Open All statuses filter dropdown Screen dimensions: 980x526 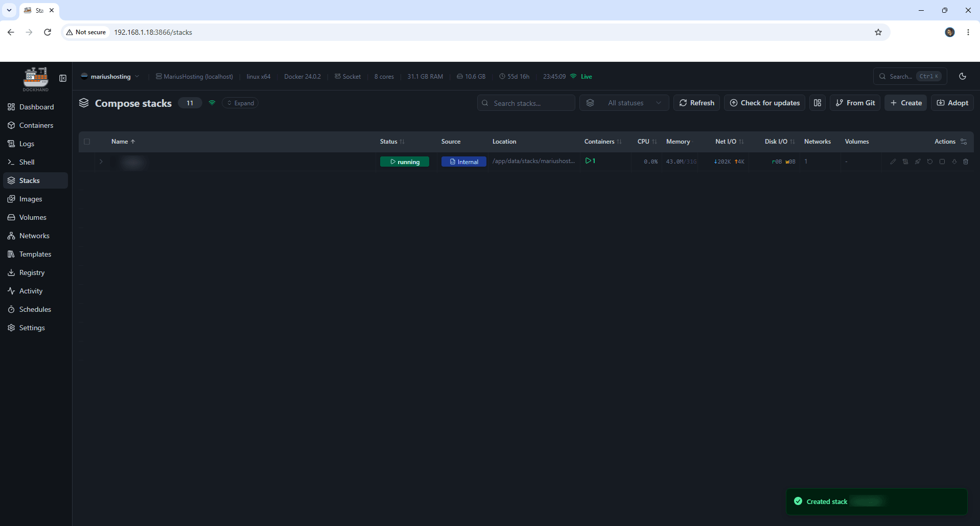[x=624, y=103]
